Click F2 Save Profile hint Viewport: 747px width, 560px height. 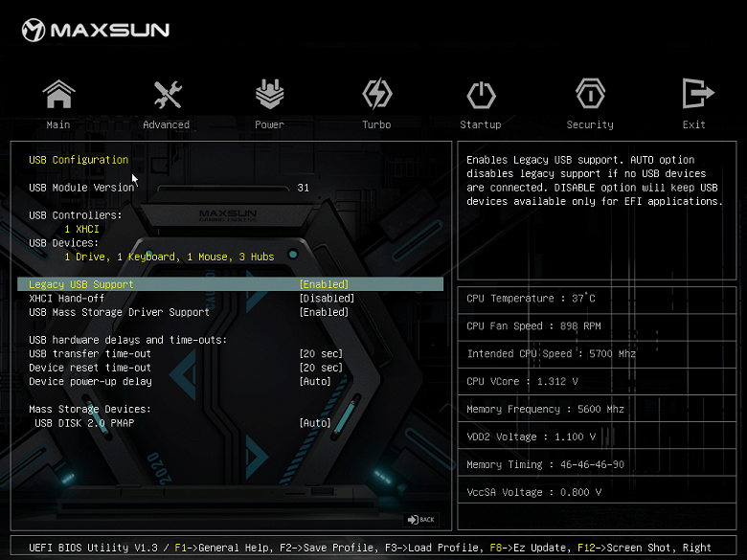tap(328, 548)
